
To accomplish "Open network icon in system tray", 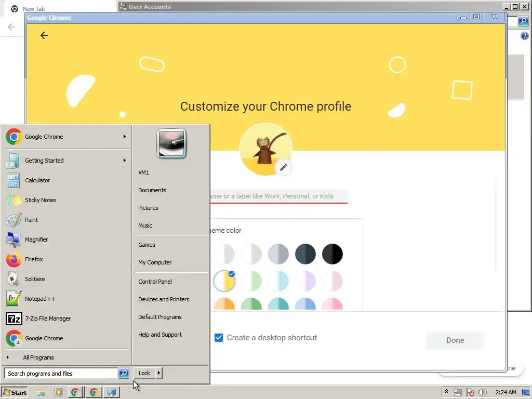I will click(457, 392).
